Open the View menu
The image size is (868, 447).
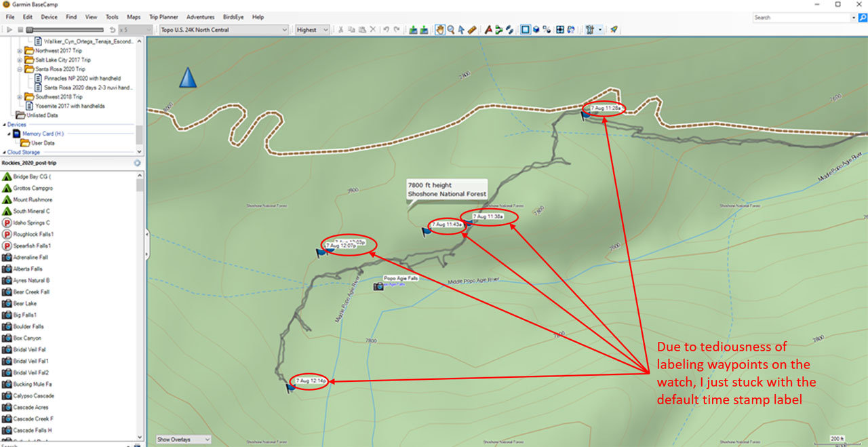(91, 17)
